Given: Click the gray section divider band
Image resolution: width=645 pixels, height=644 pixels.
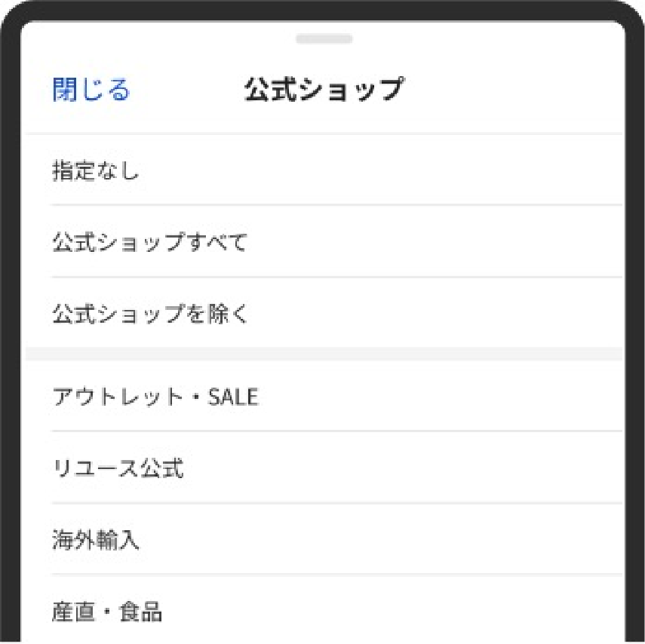Looking at the screenshot, I should click(324, 354).
